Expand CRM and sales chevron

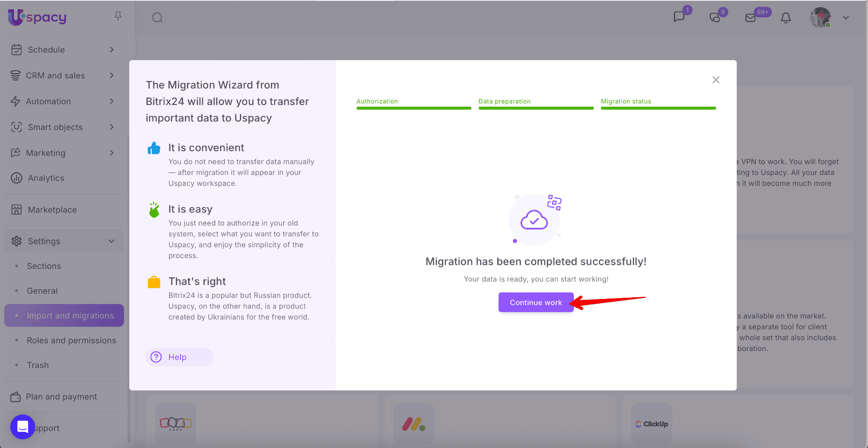coord(111,75)
